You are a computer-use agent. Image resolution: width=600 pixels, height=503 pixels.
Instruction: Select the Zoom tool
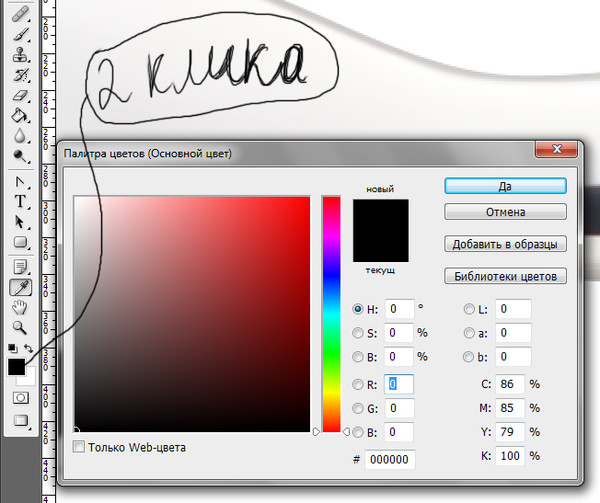point(20,328)
